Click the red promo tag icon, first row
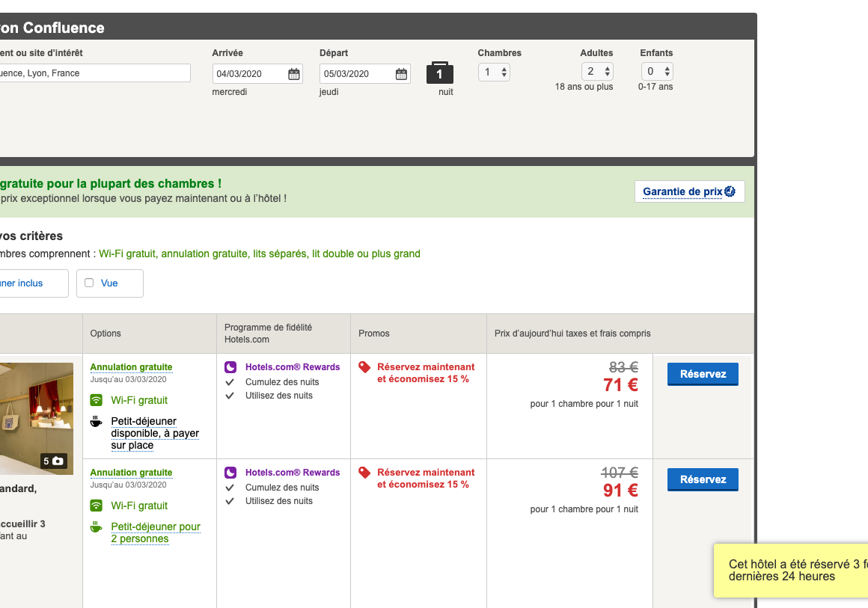The width and height of the screenshot is (868, 608). pos(364,367)
